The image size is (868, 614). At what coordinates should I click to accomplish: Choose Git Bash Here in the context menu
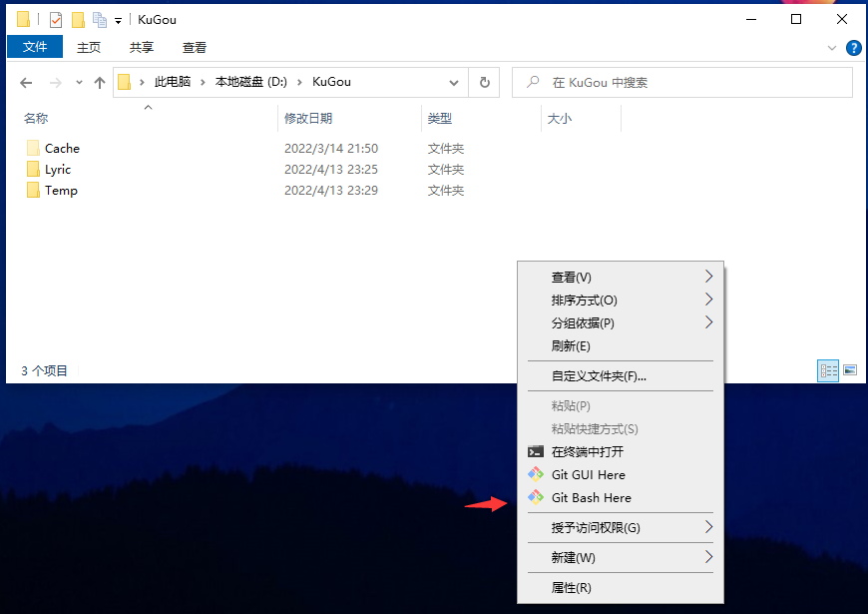pyautogui.click(x=620, y=498)
